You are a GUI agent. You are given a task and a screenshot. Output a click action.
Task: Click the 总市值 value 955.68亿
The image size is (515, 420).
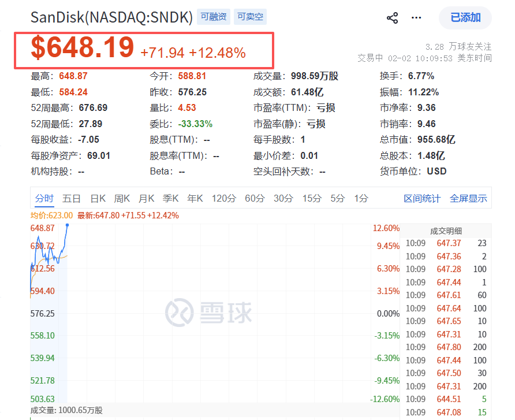(436, 140)
